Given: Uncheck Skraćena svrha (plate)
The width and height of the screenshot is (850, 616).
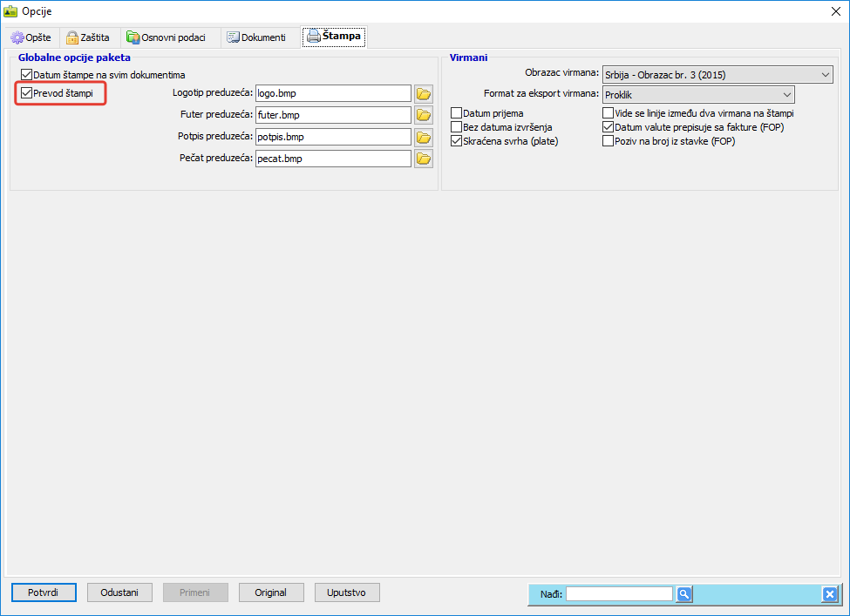Looking at the screenshot, I should point(457,141).
